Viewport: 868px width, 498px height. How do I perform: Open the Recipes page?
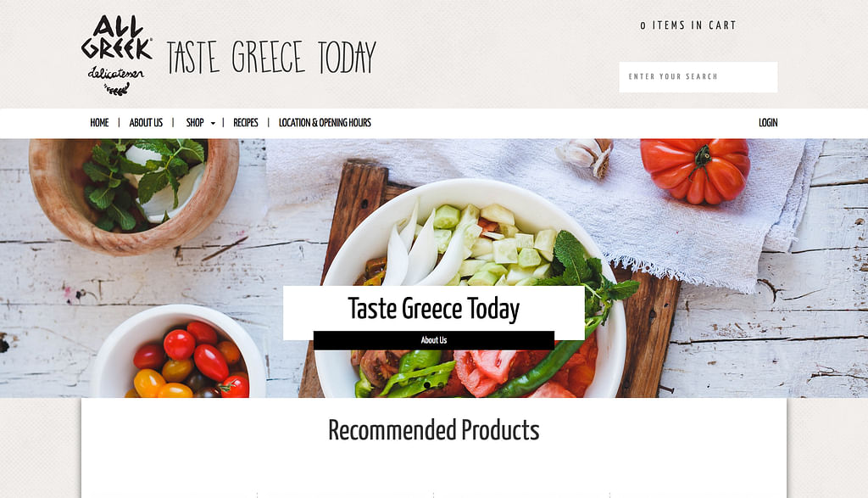click(246, 123)
